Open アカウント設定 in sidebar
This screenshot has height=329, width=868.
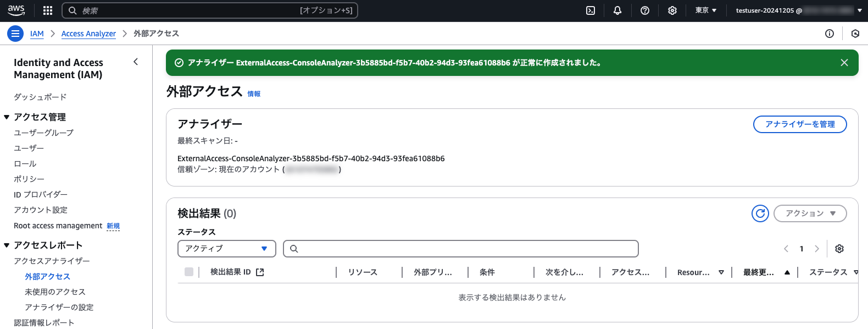click(x=41, y=210)
